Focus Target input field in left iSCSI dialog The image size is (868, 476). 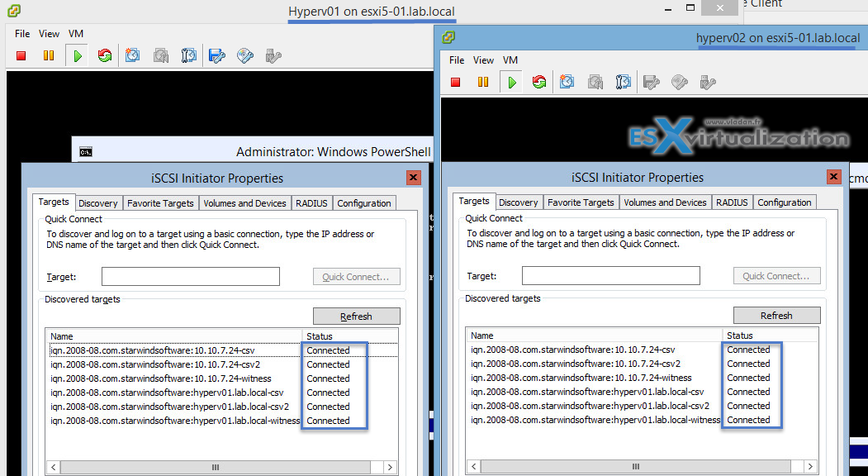click(x=191, y=277)
